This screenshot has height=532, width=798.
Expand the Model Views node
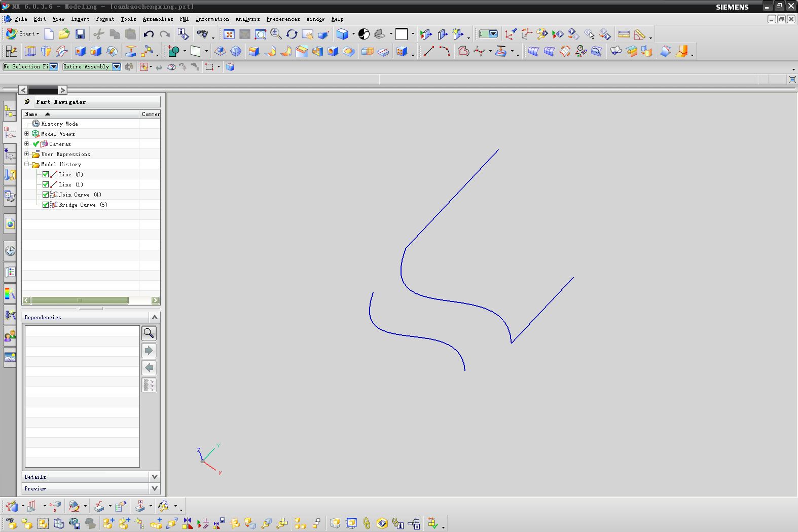point(27,134)
